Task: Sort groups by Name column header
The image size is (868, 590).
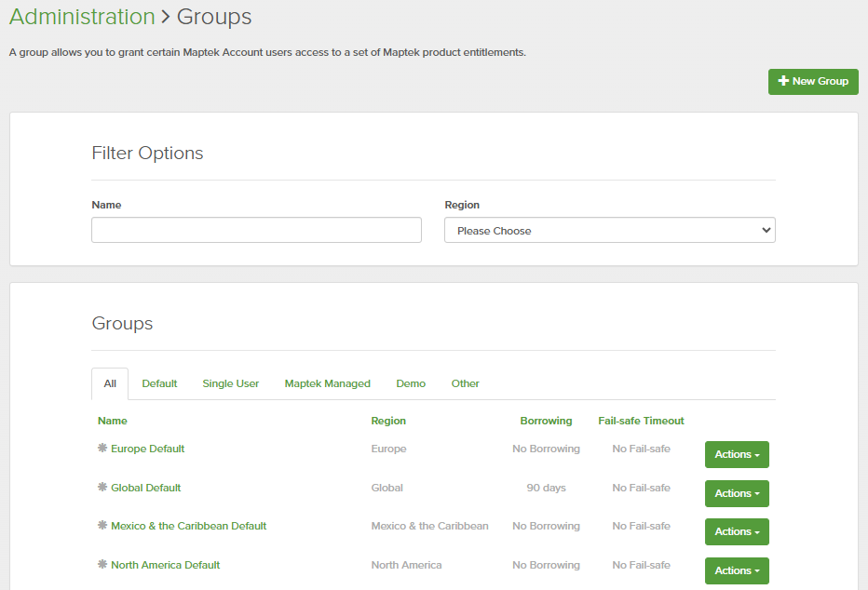Action: (113, 421)
